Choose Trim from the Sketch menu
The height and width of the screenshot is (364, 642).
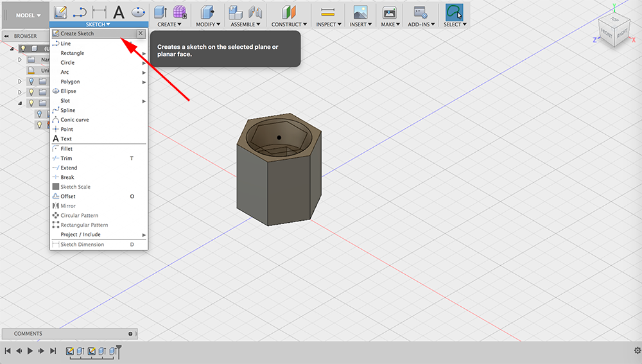point(99,159)
